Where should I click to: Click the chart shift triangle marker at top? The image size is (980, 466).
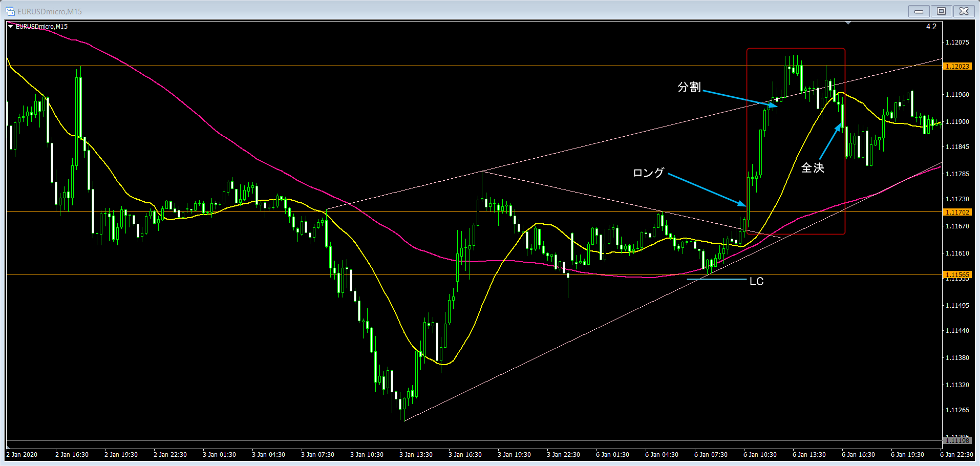(x=848, y=23)
